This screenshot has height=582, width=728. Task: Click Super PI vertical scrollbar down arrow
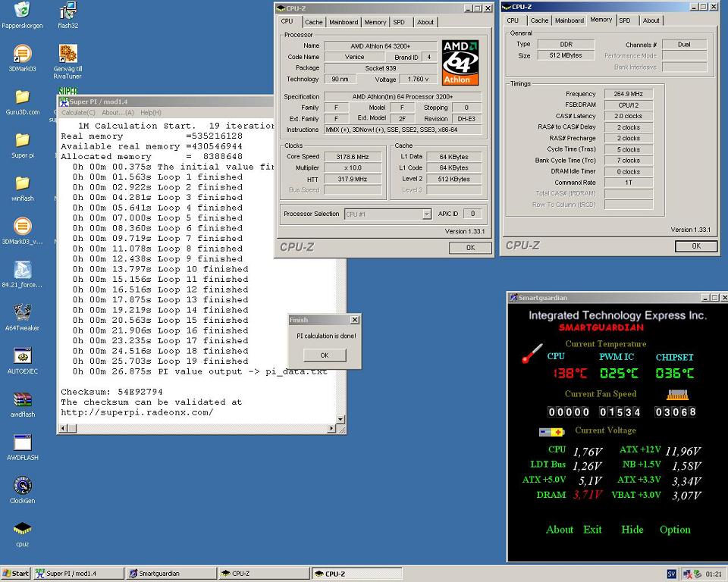point(340,420)
